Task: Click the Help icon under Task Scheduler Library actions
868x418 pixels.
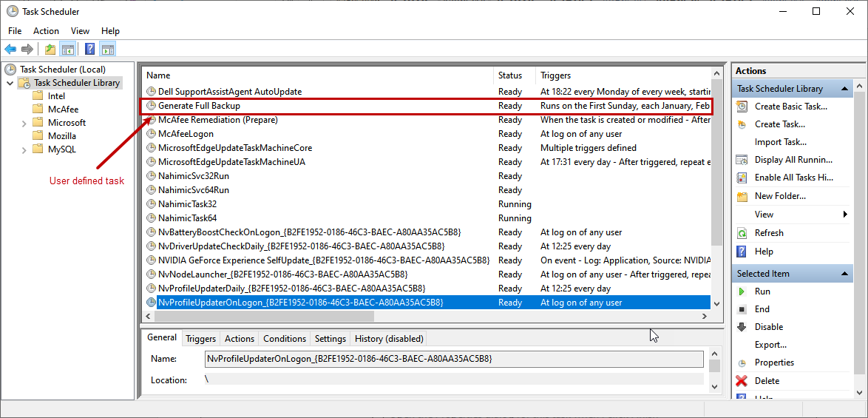Action: click(742, 252)
